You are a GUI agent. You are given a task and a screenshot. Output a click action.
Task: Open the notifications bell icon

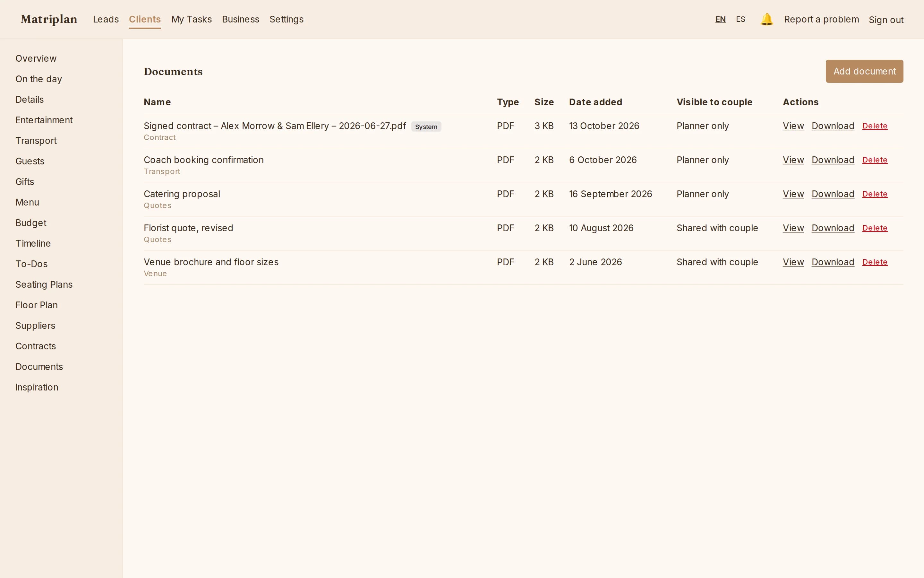point(766,19)
